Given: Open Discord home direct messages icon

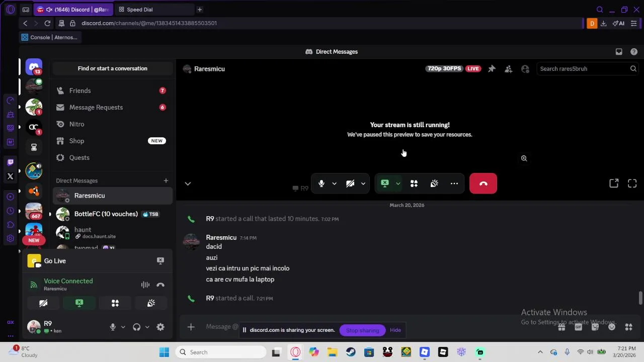Looking at the screenshot, I should pos(34,66).
